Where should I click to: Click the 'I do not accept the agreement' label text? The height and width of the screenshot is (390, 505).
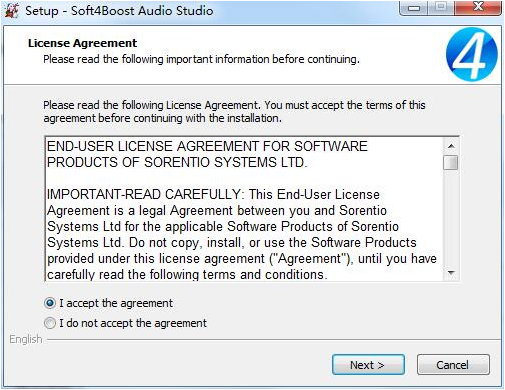133,323
